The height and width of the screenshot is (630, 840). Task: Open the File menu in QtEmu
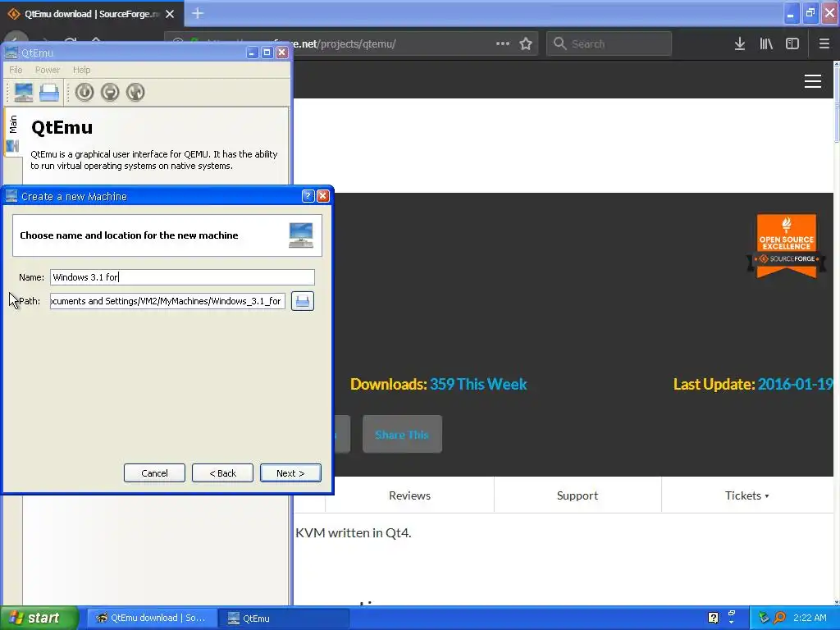click(16, 70)
